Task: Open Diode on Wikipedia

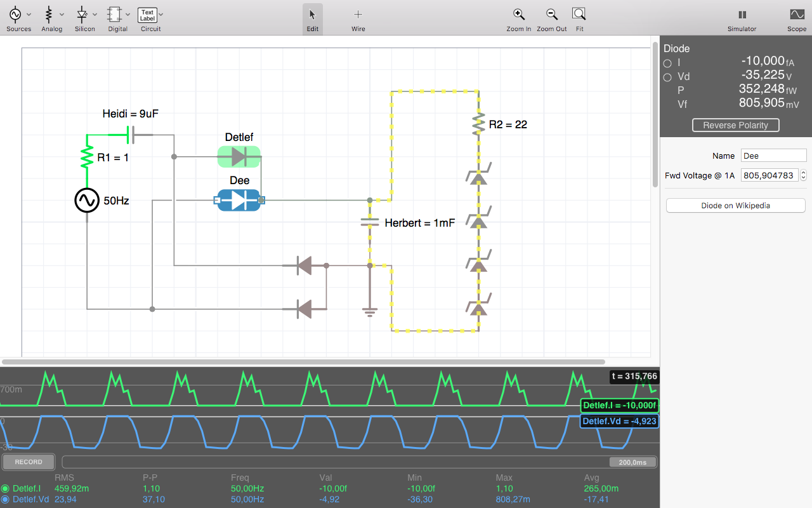Action: pos(735,206)
